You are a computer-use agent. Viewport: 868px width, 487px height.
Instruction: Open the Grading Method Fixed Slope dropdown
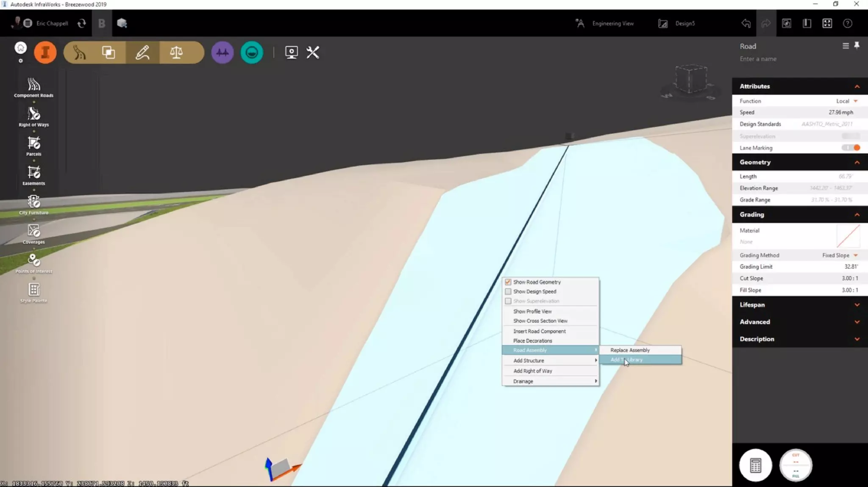pyautogui.click(x=840, y=255)
